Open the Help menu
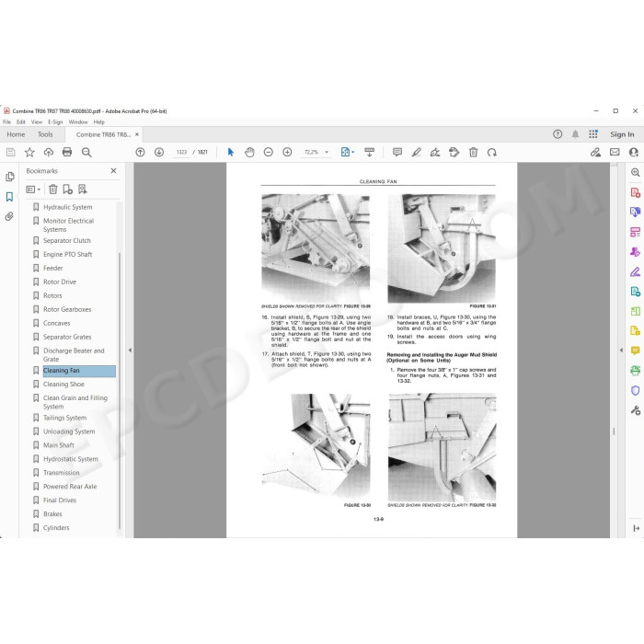This screenshot has width=644, height=644. (99, 122)
